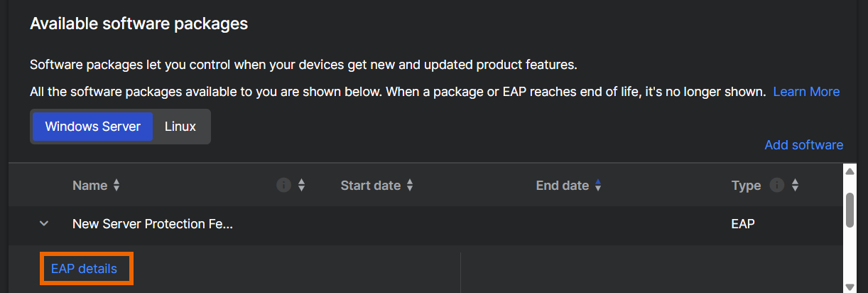
Task: Click the info icon beside the Name column
Action: pos(283,186)
